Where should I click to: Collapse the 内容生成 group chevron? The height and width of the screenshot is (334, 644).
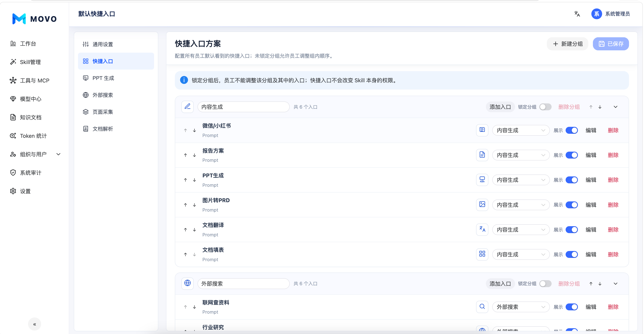click(x=616, y=107)
